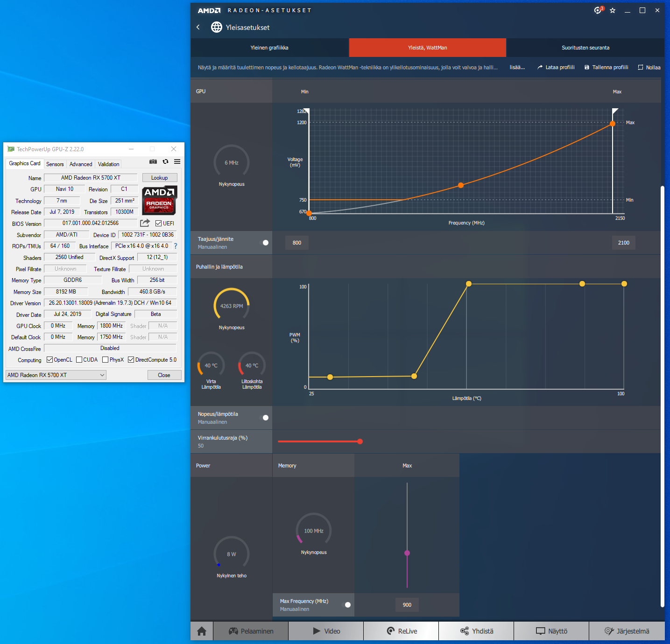
Task: Toggle the DirectCompute 5.0 checkbox
Action: [x=131, y=360]
